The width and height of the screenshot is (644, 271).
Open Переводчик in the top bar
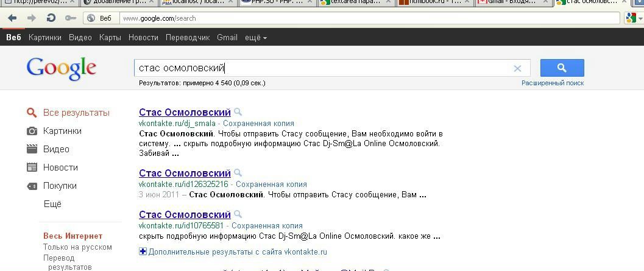(x=188, y=37)
